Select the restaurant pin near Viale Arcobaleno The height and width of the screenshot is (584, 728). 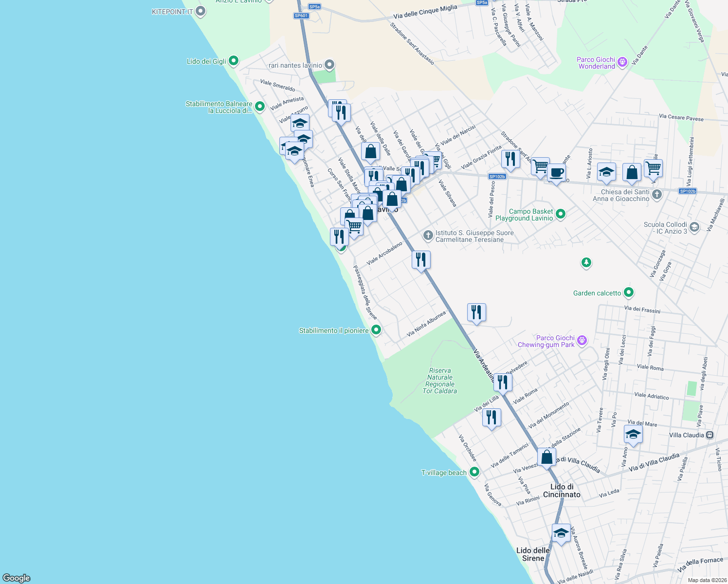[x=421, y=259]
